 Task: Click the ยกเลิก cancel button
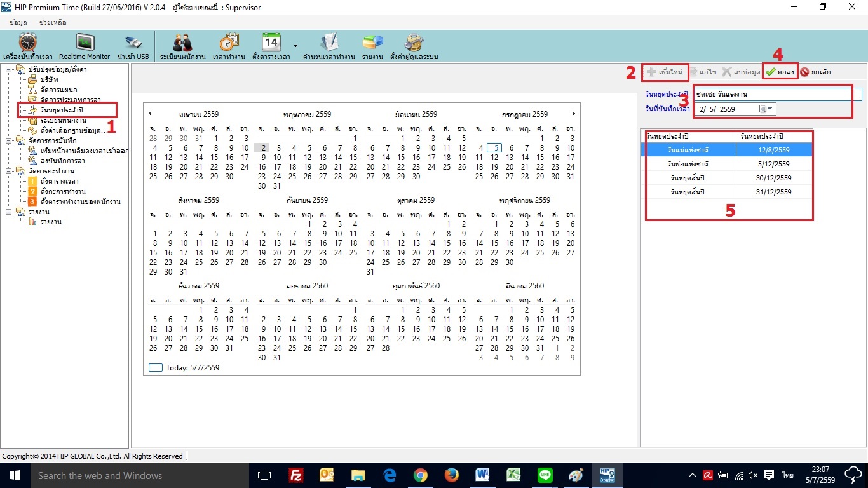[815, 72]
